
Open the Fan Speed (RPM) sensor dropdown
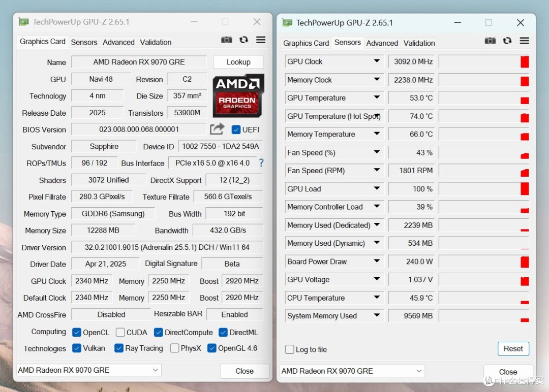pyautogui.click(x=377, y=170)
